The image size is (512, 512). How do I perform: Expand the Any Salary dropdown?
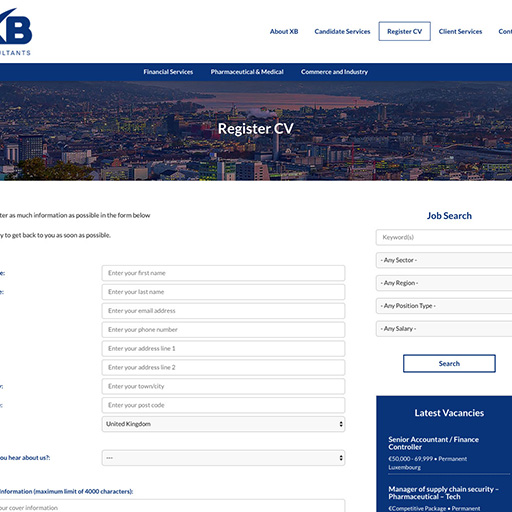coord(444,329)
